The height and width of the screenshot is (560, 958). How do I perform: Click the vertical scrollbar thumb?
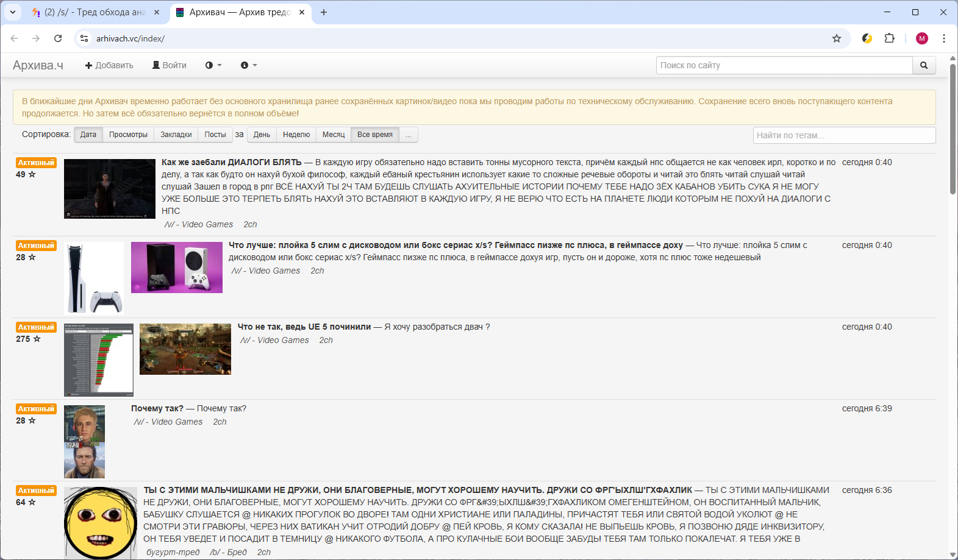tap(953, 129)
